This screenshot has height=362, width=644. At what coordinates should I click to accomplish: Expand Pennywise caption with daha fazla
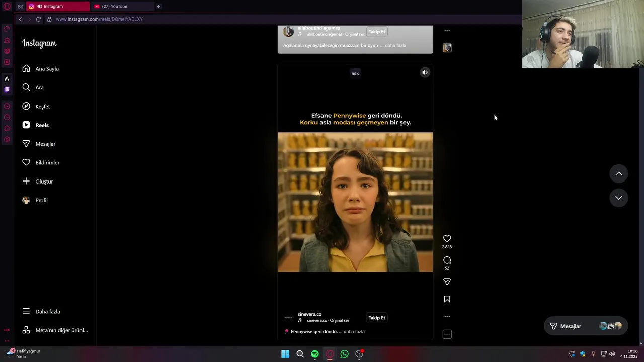coord(354,332)
